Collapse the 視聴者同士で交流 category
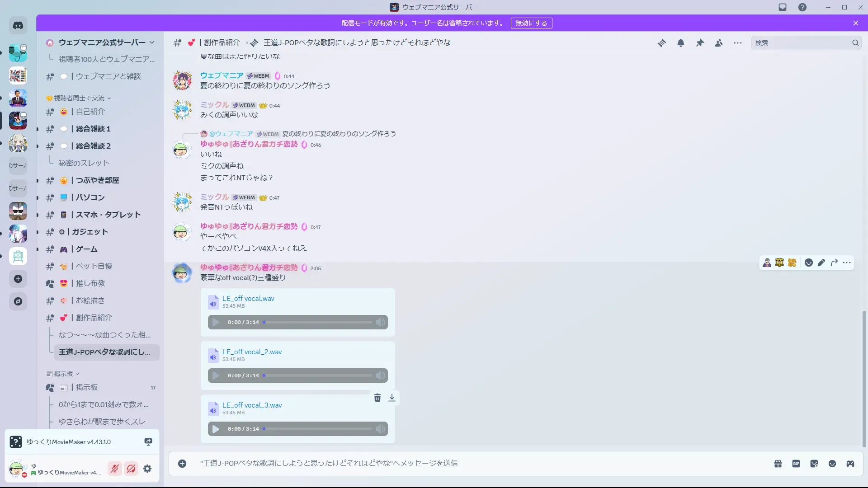 79,98
